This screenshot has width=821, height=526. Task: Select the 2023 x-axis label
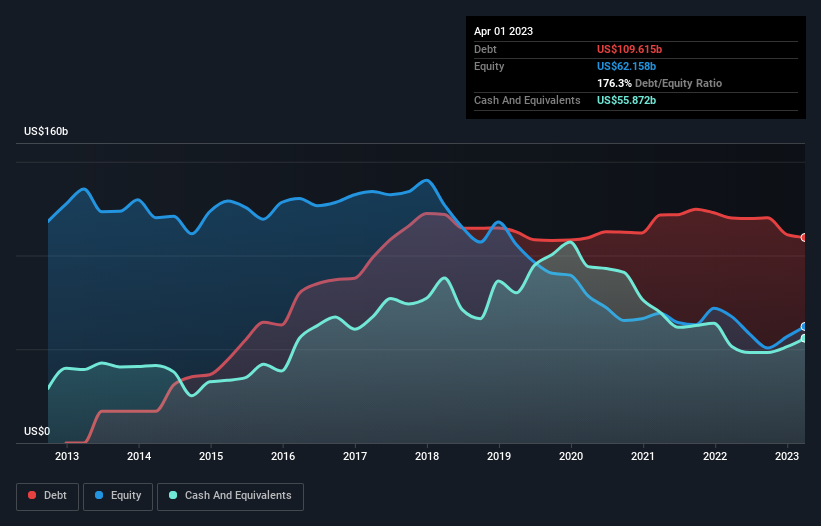tap(787, 456)
